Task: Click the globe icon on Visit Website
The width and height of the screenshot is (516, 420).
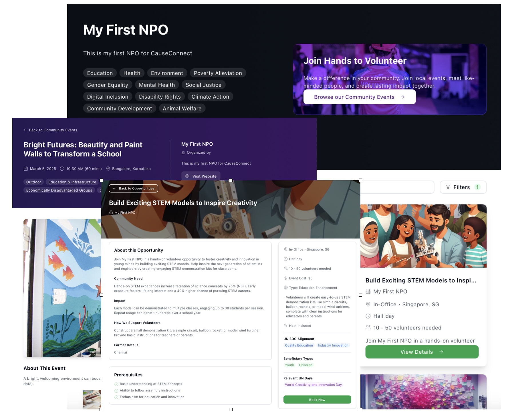Action: pyautogui.click(x=187, y=176)
